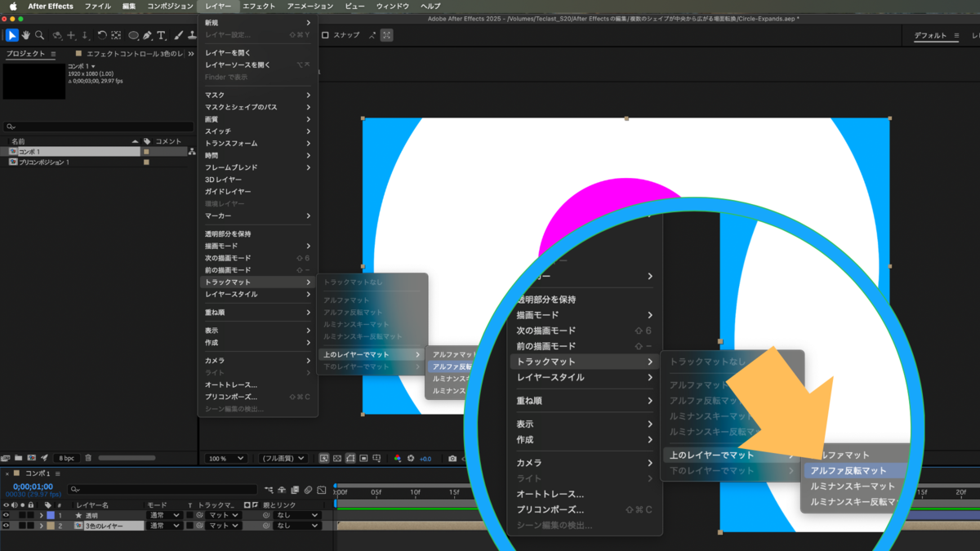Expand the 透明 layer properties
Viewport: 980px width, 551px height.
(42, 515)
